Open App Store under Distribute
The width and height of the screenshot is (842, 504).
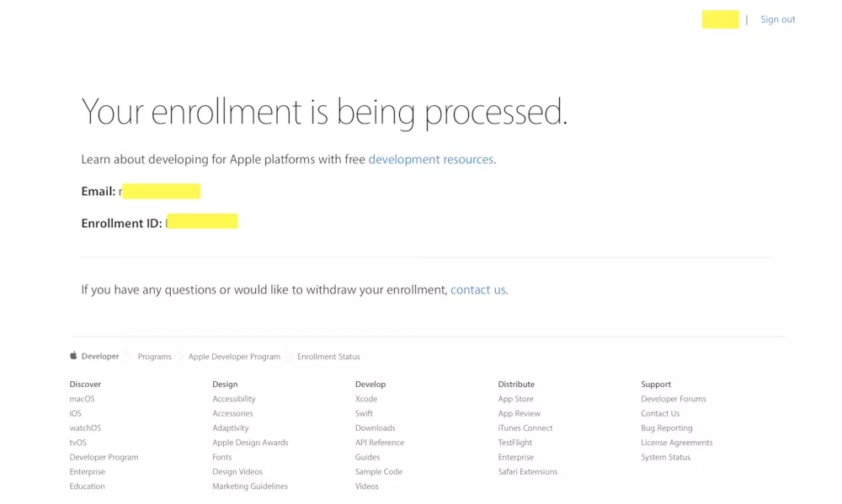(x=515, y=399)
